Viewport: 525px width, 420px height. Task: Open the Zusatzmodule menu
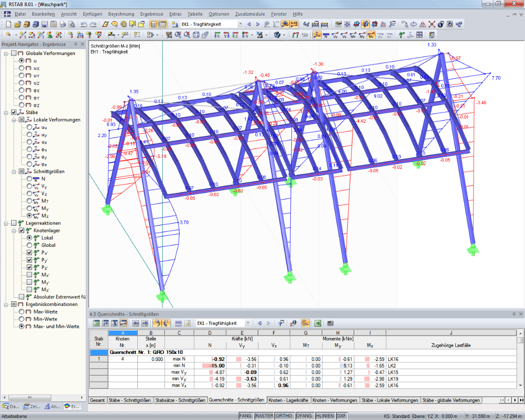click(250, 14)
